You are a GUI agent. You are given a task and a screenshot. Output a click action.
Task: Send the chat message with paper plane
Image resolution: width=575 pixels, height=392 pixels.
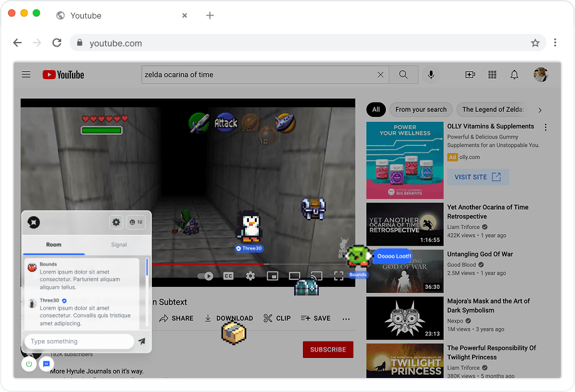(x=142, y=341)
